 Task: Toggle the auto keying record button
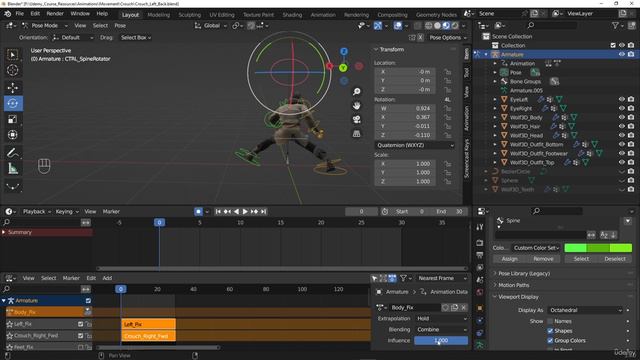(198, 211)
